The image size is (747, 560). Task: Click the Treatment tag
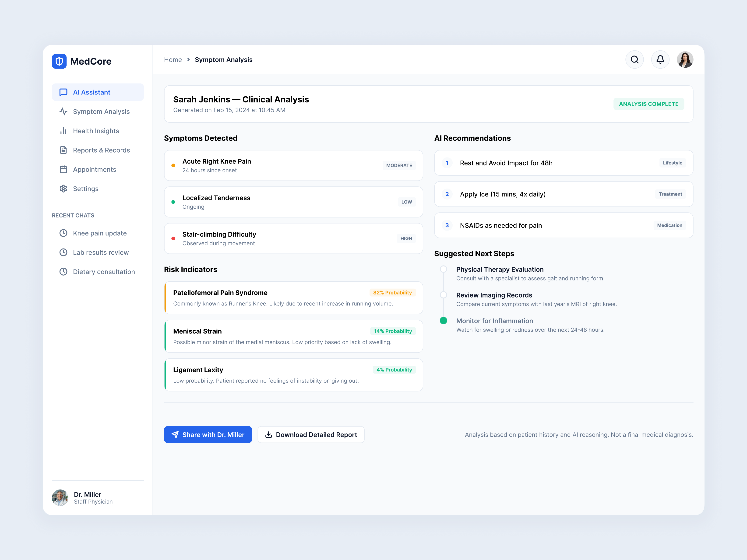coord(670,194)
